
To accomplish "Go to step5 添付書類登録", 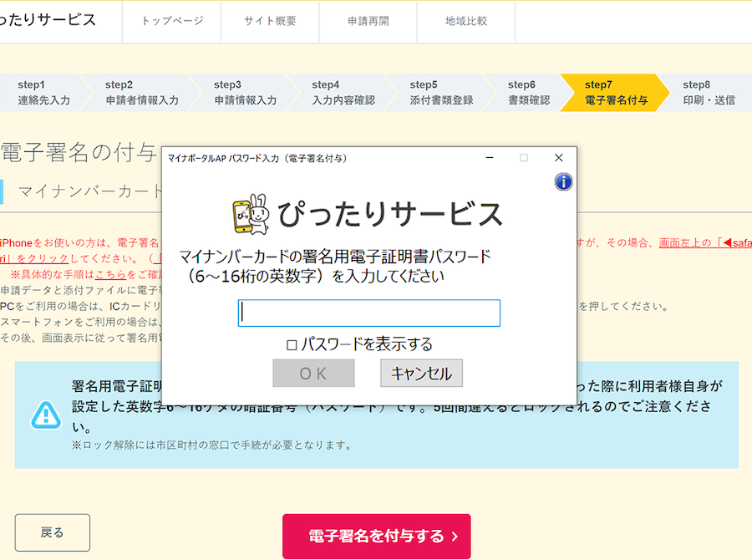I will coord(441,92).
